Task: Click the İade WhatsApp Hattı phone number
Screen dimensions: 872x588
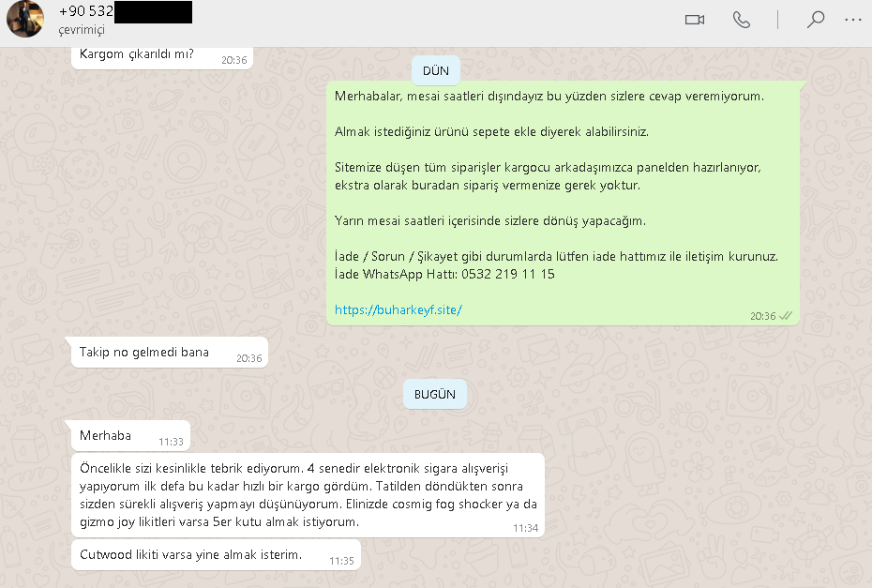Action: click(508, 274)
